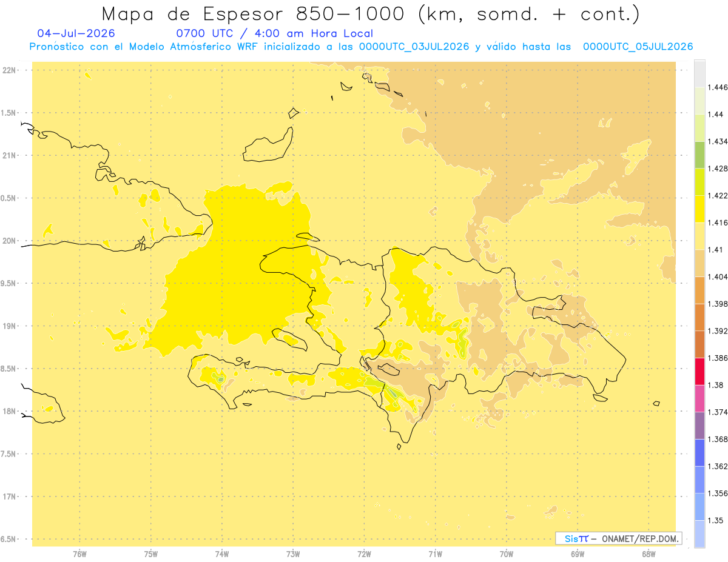The image size is (728, 562).
Task: Click the '19N' latitude axis label
Action: (x=9, y=326)
